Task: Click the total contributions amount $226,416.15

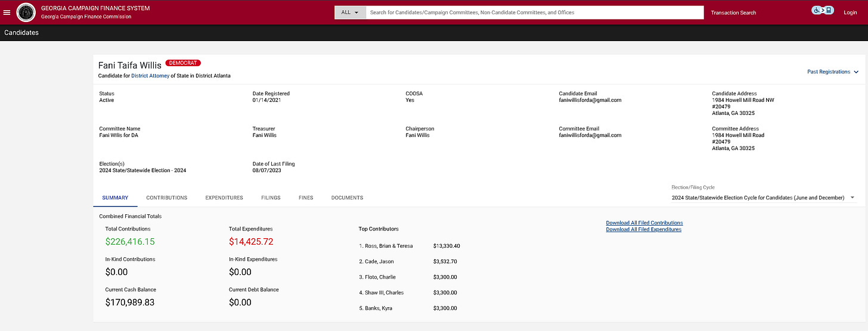Action: point(130,242)
